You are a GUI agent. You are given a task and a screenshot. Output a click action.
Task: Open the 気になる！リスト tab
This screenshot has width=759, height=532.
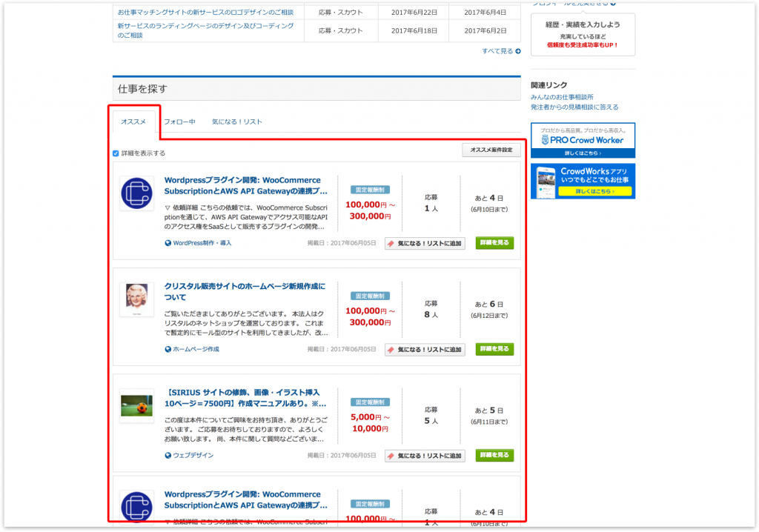tap(236, 122)
